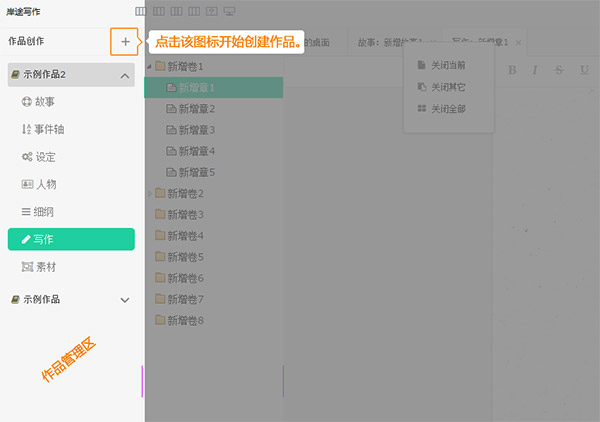
Task: Select chapter 新增章3 in the tree
Action: (x=196, y=130)
